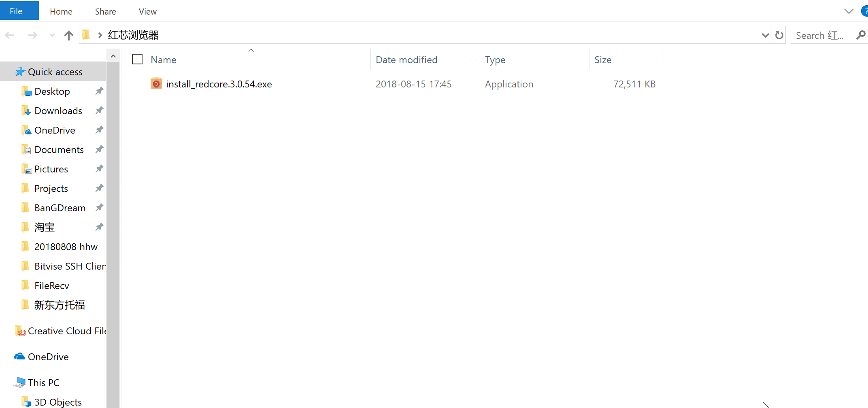Toggle the select-all checkbox in header
This screenshot has width=868, height=408.
click(137, 59)
